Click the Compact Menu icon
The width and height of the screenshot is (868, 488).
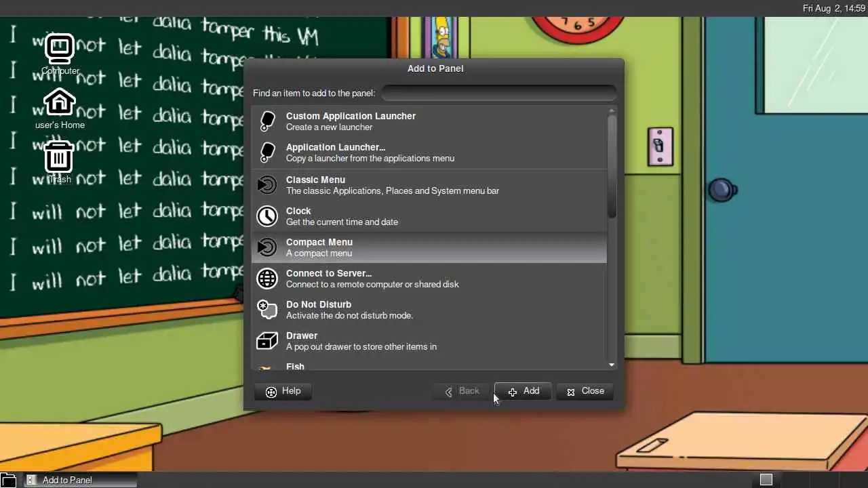point(267,247)
